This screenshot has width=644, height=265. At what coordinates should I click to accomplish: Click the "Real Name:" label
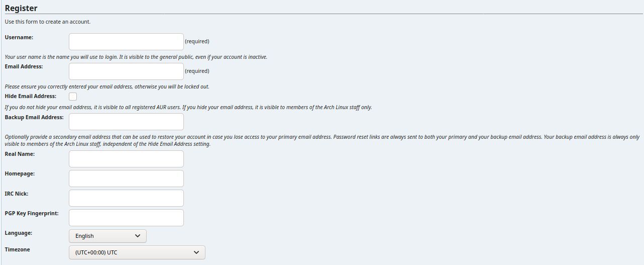coord(20,154)
